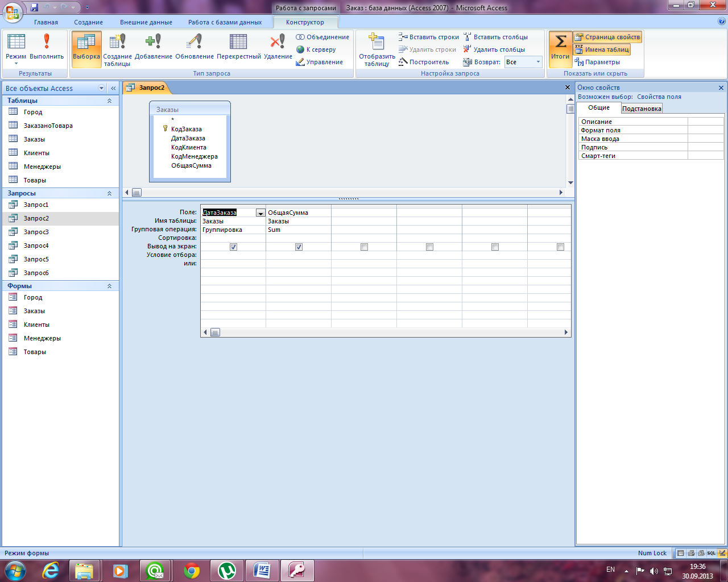The width and height of the screenshot is (728, 582).
Task: Click Управление data-definition query
Action: coord(319,62)
